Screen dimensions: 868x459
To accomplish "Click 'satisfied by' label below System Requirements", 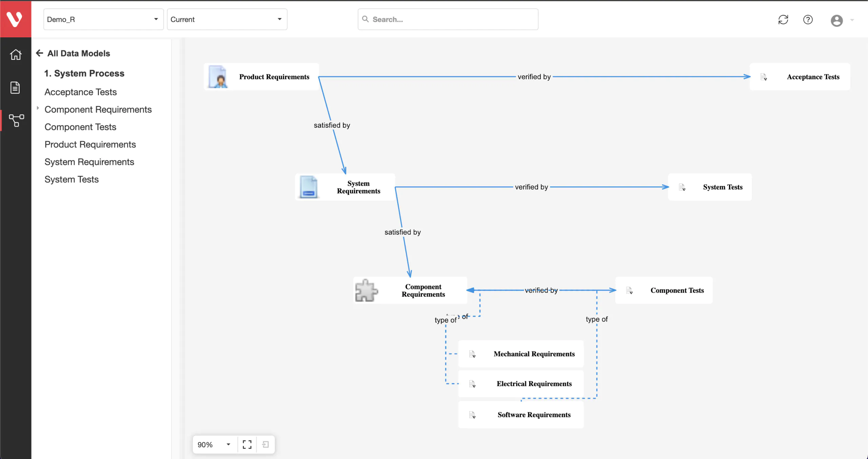I will [x=402, y=232].
